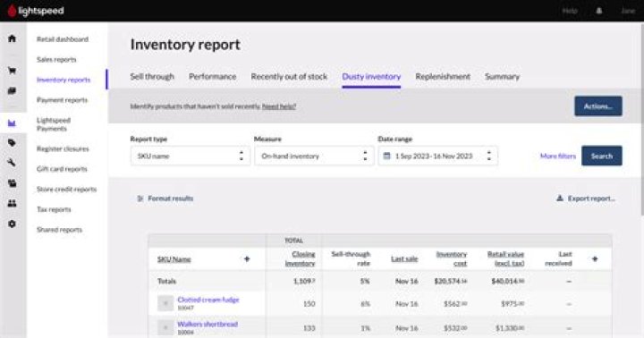644x338 pixels.
Task: Click the chat bubble sidebar icon
Action: (x=12, y=91)
